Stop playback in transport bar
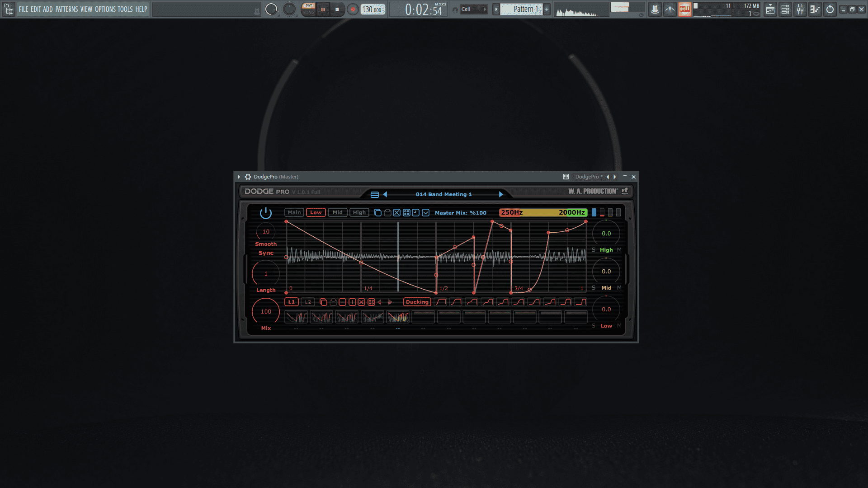This screenshot has width=868, height=488. click(x=337, y=9)
